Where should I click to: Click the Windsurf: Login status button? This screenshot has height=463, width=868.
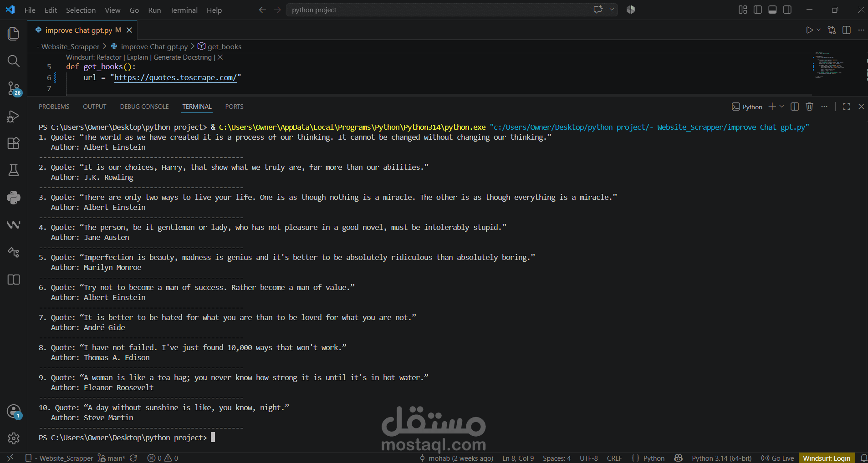[x=827, y=458]
